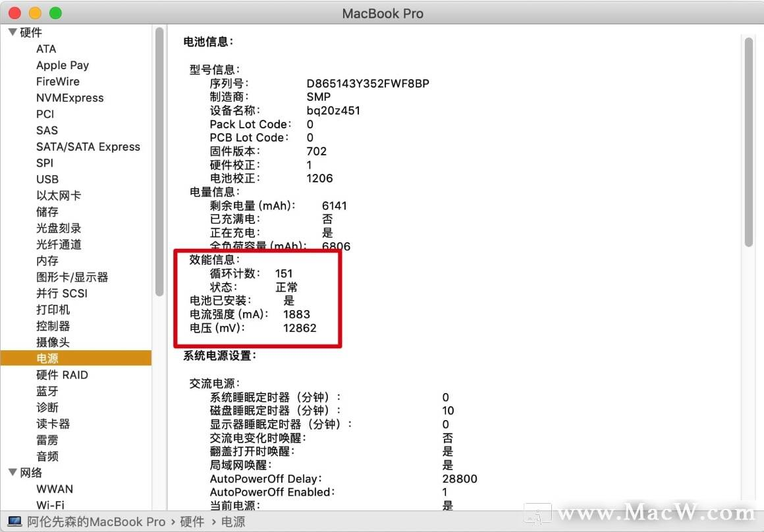Click firmware version value 702
Screen dimensions: 764x532
[317, 151]
